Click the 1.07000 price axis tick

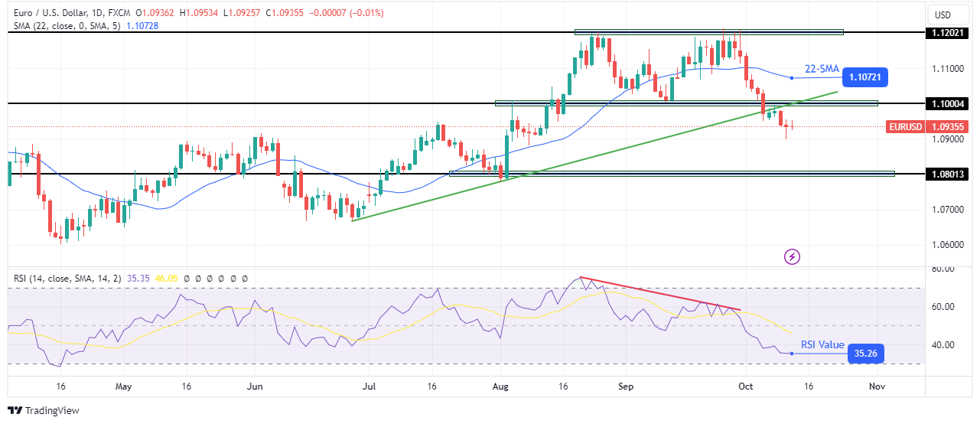(x=949, y=209)
